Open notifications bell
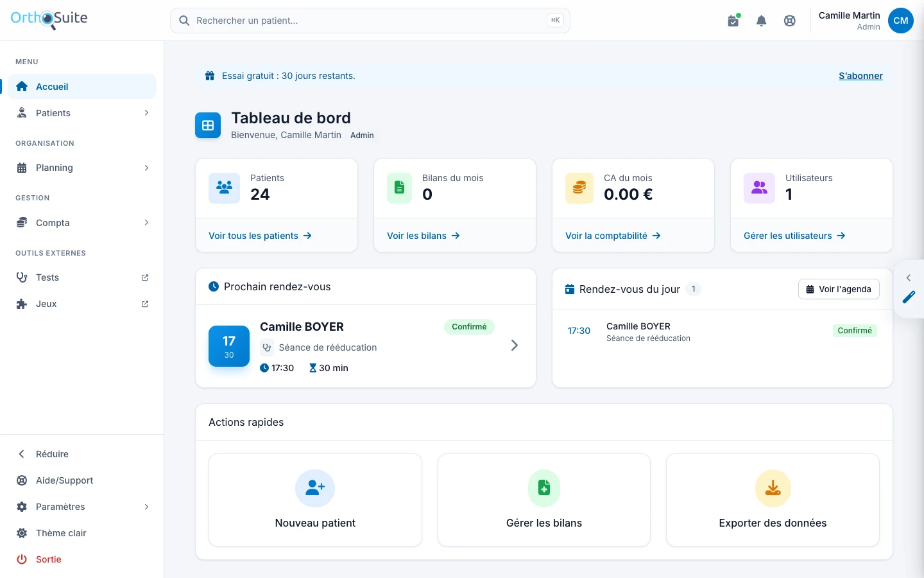 (762, 21)
